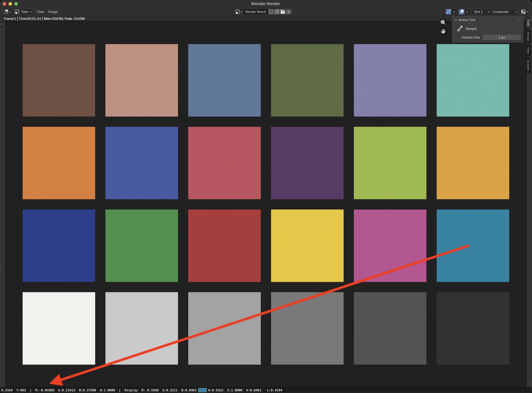This screenshot has width=532, height=393.
Task: Open the image browse dropdown beside Render Result
Action: pos(239,12)
